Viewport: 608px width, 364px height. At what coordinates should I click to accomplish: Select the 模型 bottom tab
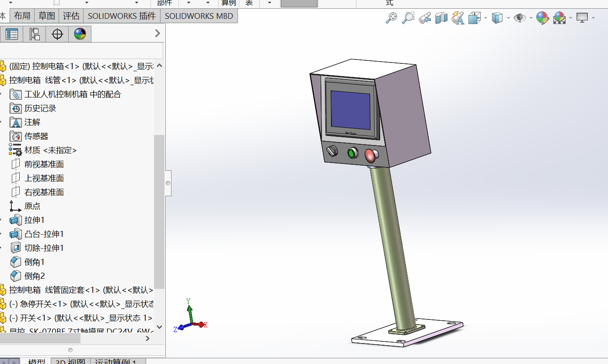(36, 361)
